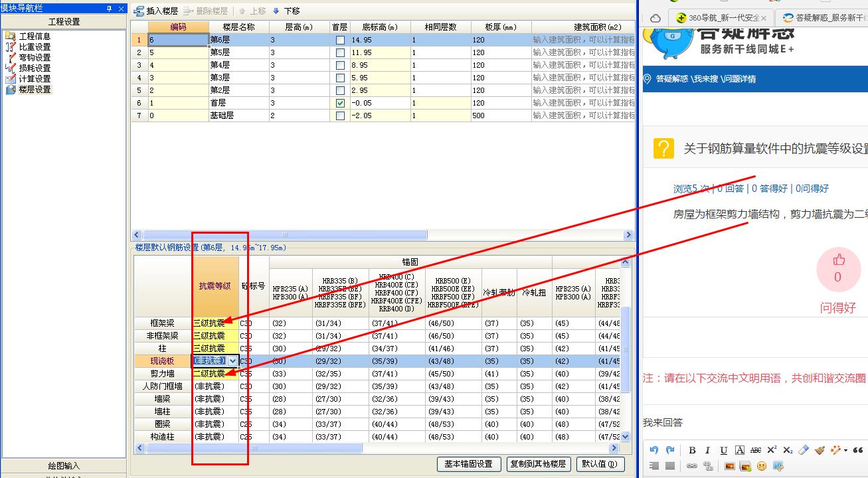Click the undo icon in answer editor

(654, 450)
